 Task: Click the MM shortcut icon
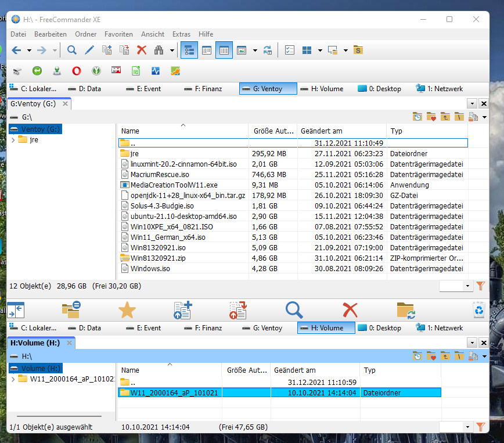pos(116,70)
